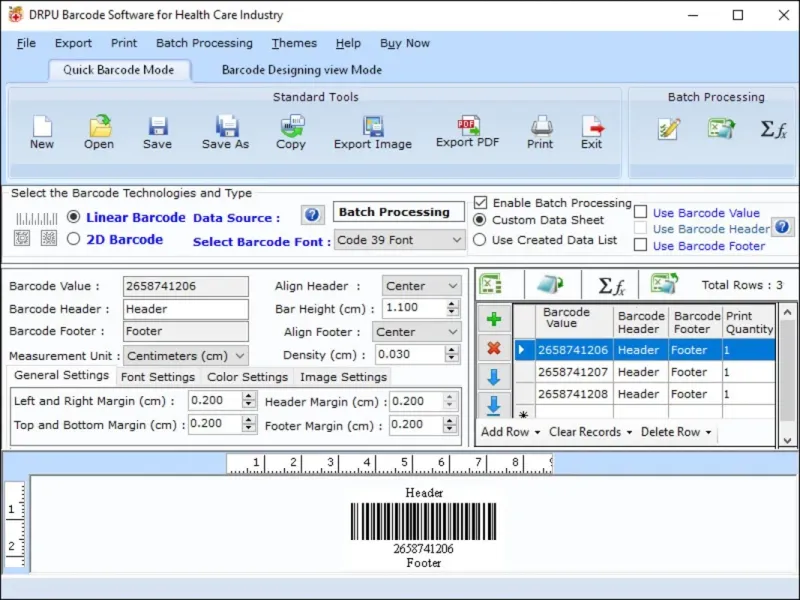The height and width of the screenshot is (600, 800).
Task: Uncheck Enable Batch Processing checkbox
Action: pos(481,202)
